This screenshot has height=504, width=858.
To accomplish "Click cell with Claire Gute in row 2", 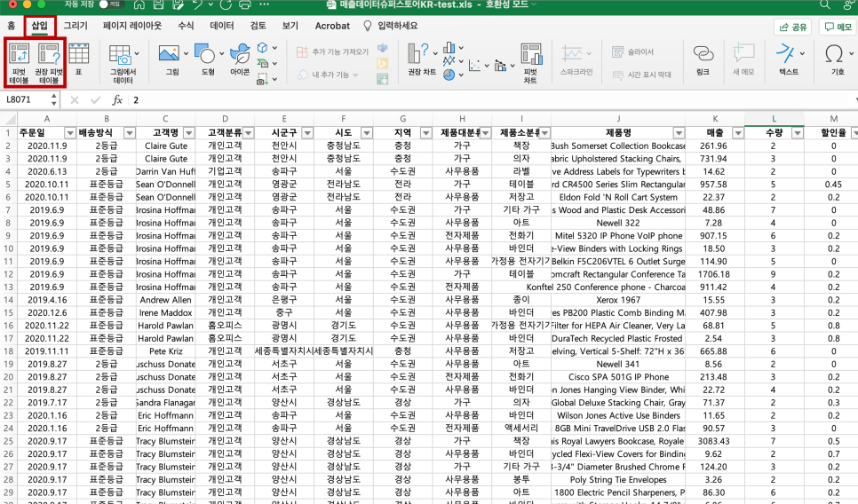I will pyautogui.click(x=166, y=146).
